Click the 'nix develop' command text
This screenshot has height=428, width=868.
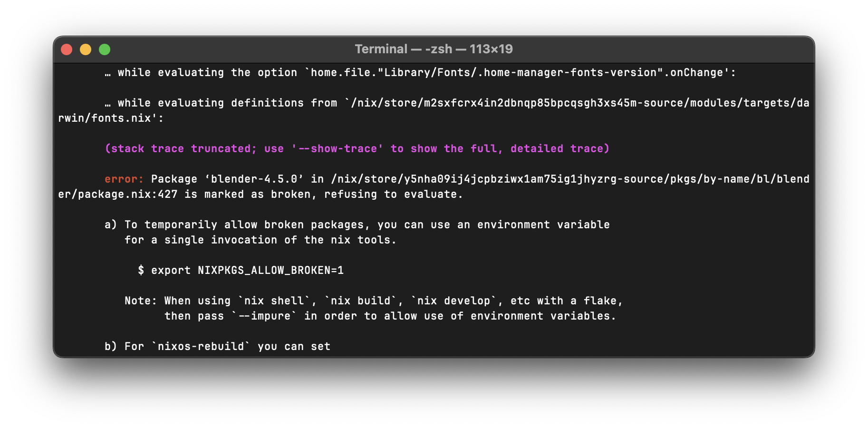click(x=450, y=301)
